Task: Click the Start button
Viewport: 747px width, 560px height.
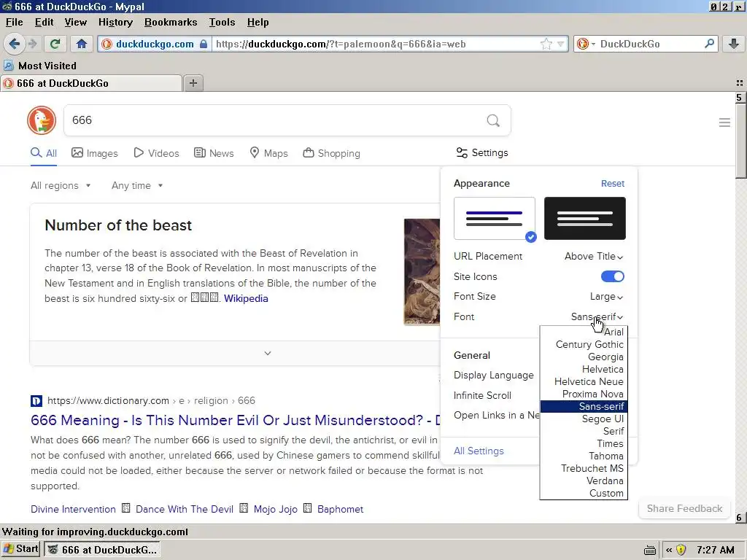Action: click(21, 549)
